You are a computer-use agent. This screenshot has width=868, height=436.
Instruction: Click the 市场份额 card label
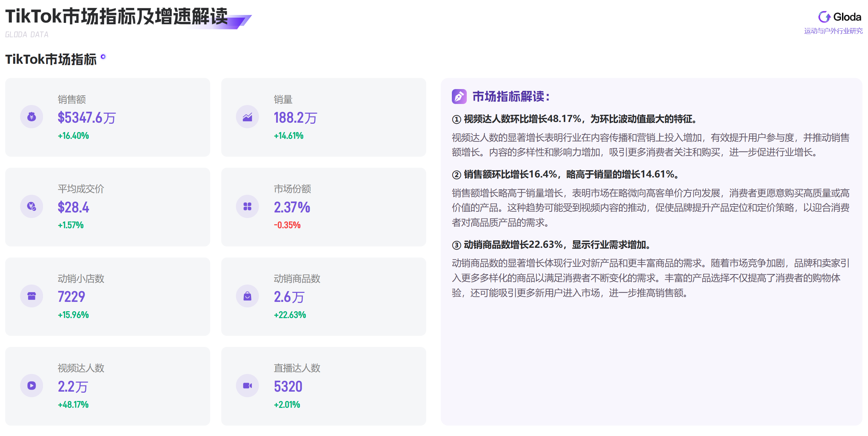292,189
